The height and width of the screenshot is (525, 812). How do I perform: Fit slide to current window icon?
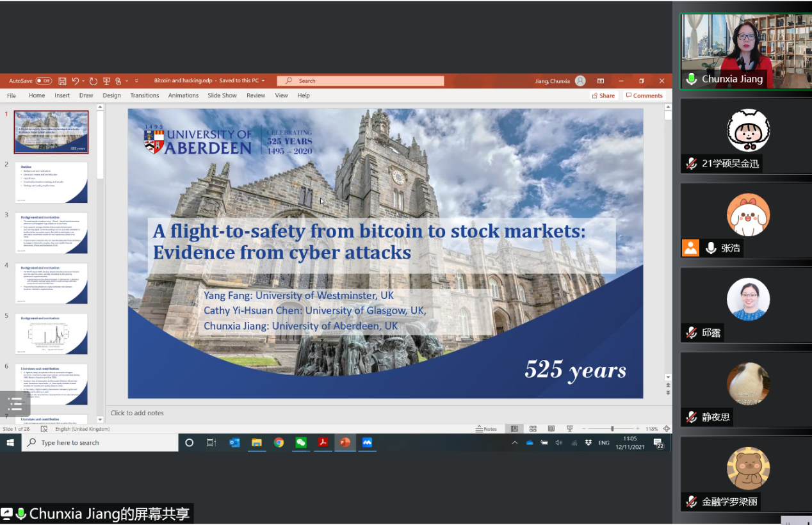pos(667,429)
